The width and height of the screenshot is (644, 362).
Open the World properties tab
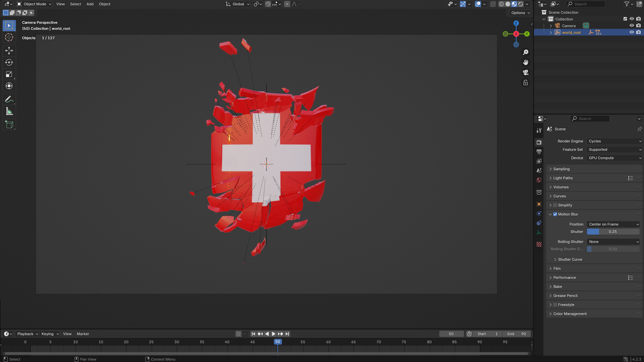[539, 180]
